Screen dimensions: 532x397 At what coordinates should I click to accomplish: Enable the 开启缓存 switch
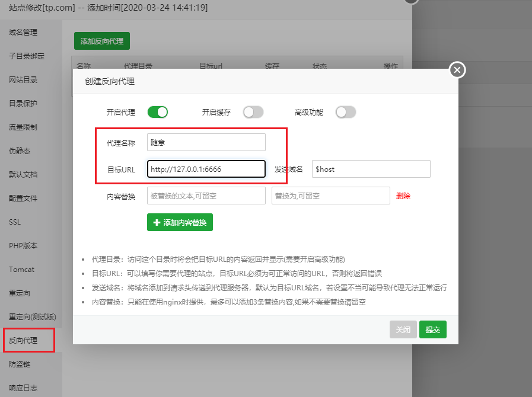coord(253,112)
